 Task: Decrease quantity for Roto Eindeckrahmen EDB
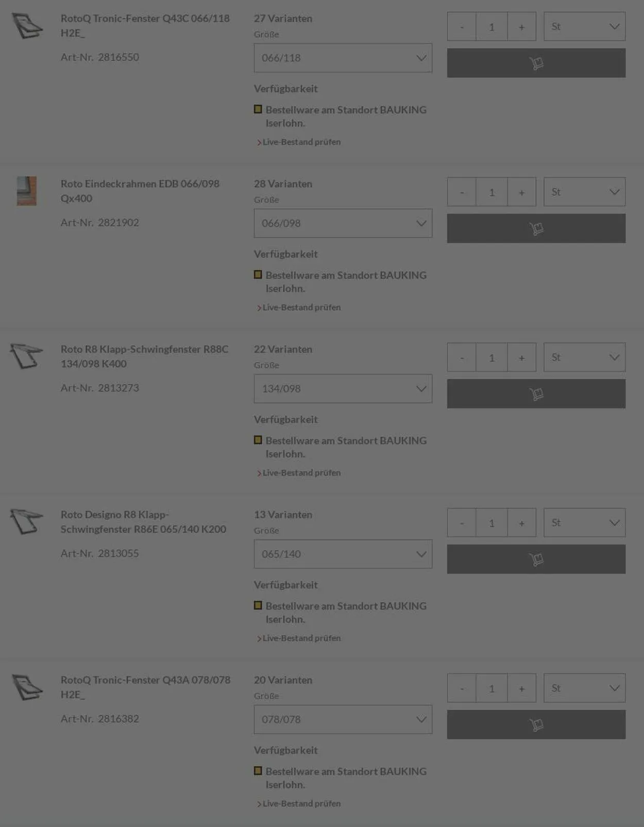coord(462,192)
